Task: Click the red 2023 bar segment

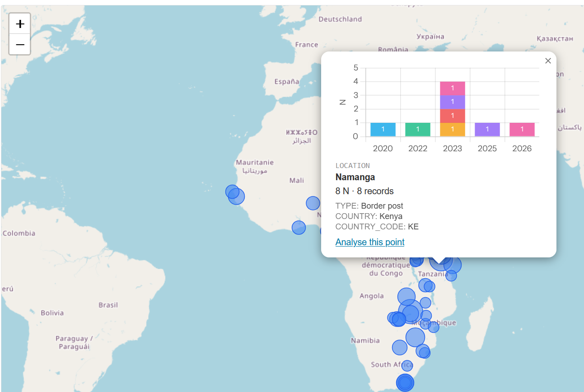Action: (x=453, y=116)
